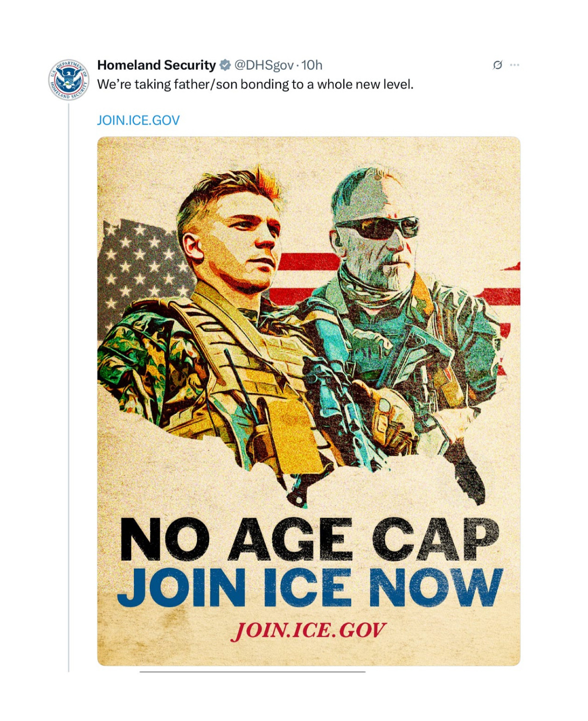The height and width of the screenshot is (721, 588).
Task: Open the Grok slashed-circle icon
Action: [498, 65]
